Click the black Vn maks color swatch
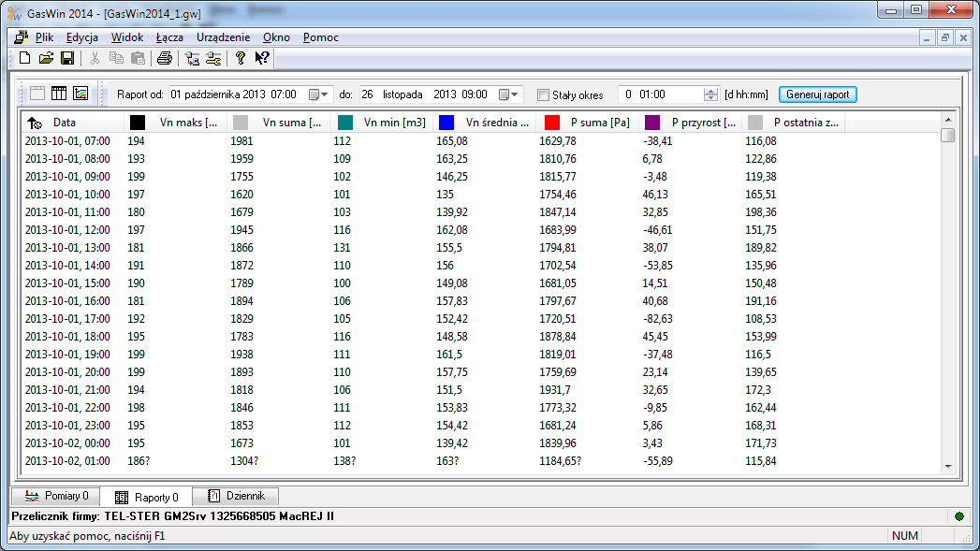Viewport: 980px width, 551px height. point(138,123)
